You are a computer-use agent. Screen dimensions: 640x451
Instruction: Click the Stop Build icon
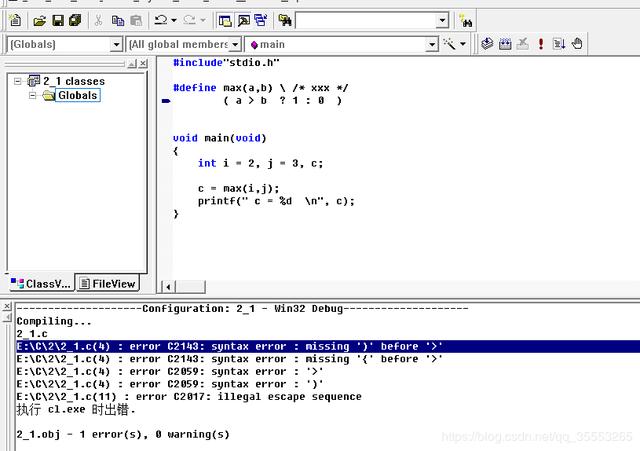click(523, 44)
